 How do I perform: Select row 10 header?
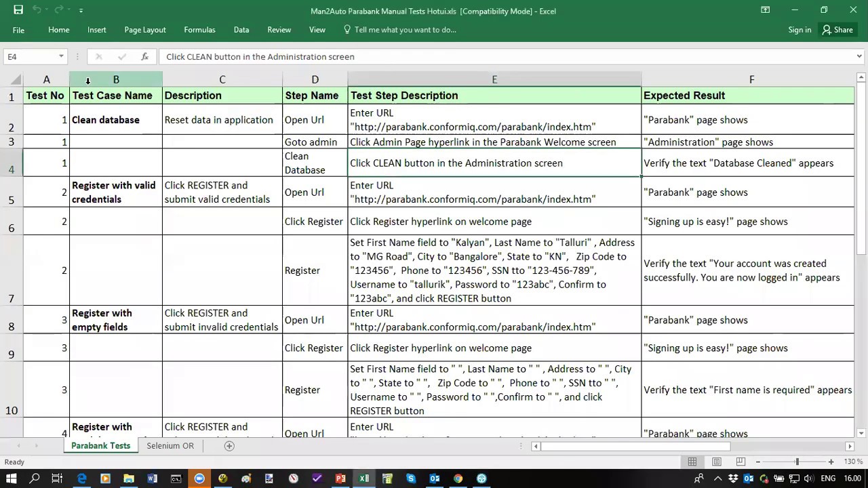pyautogui.click(x=12, y=390)
